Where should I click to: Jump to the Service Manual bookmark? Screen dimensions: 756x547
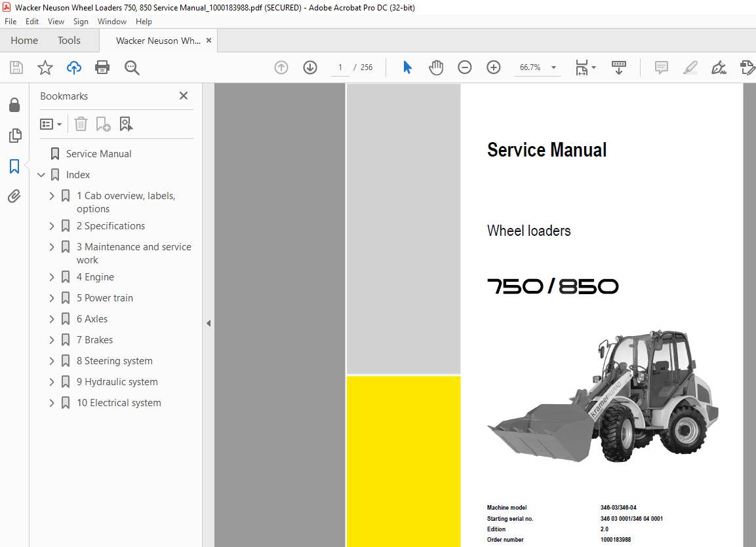(x=99, y=153)
